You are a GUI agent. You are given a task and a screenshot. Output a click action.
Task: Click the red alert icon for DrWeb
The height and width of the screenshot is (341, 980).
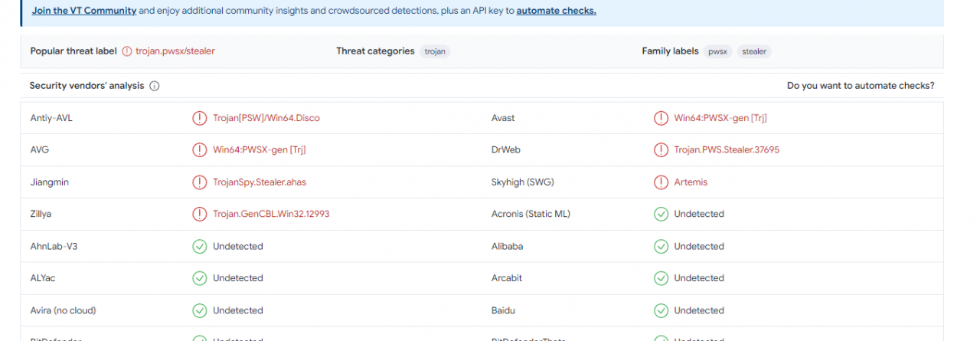point(661,150)
